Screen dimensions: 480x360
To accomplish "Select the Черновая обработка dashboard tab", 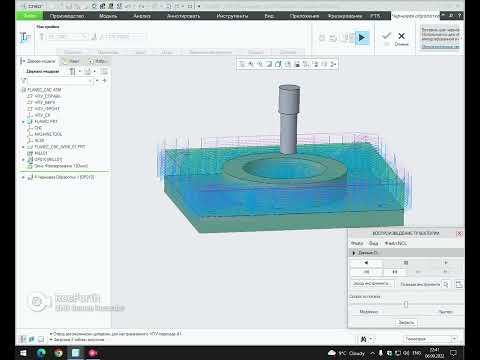I will coord(415,16).
